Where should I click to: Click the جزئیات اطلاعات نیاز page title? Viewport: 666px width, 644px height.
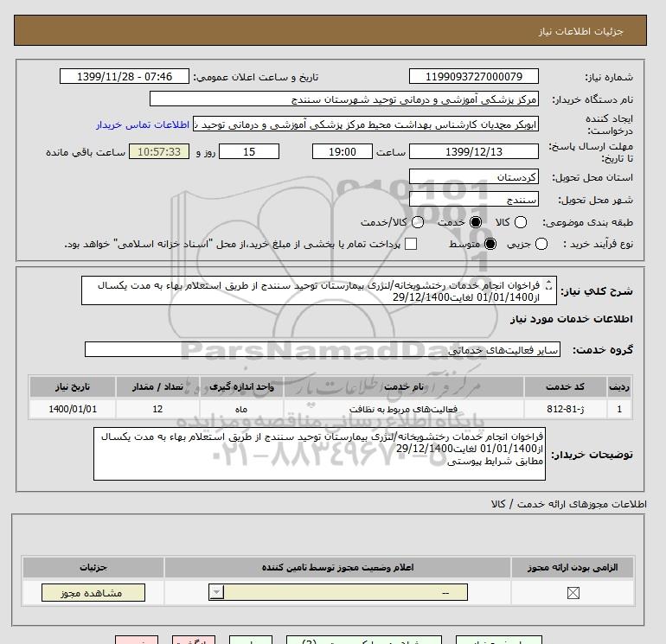(580, 31)
